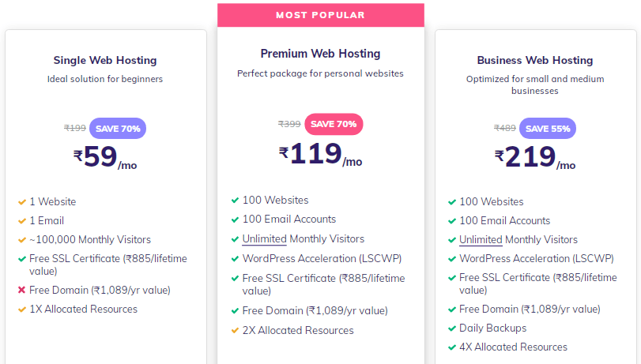Click checkmark next to Daily Backups
The image size is (641, 364).
pos(452,328)
